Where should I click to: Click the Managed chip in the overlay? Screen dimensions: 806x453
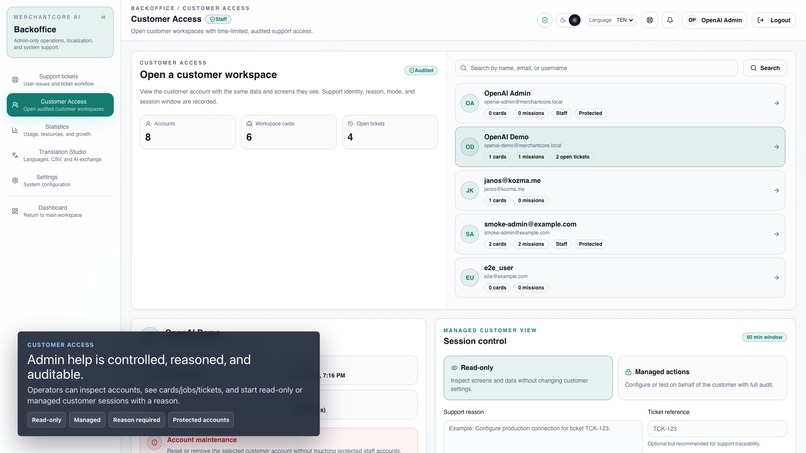[x=87, y=420]
